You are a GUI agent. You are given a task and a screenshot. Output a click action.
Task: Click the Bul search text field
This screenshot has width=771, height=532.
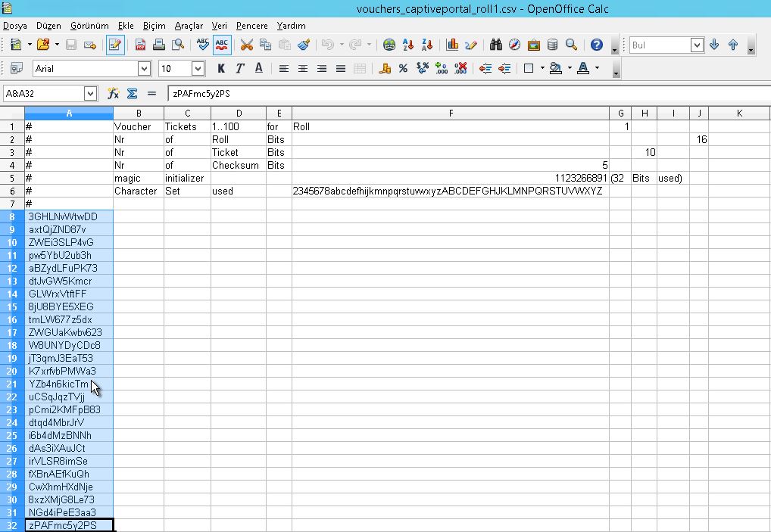point(659,45)
